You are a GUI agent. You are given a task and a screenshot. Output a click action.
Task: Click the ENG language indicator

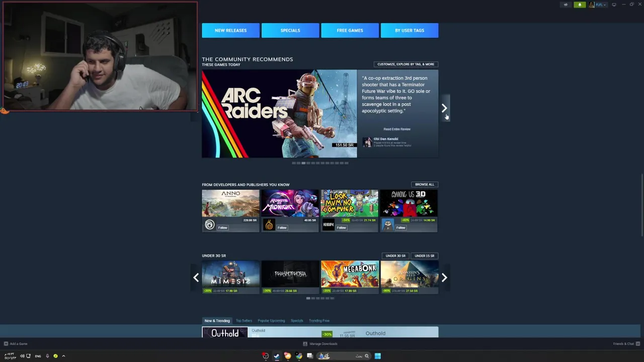tap(38, 356)
